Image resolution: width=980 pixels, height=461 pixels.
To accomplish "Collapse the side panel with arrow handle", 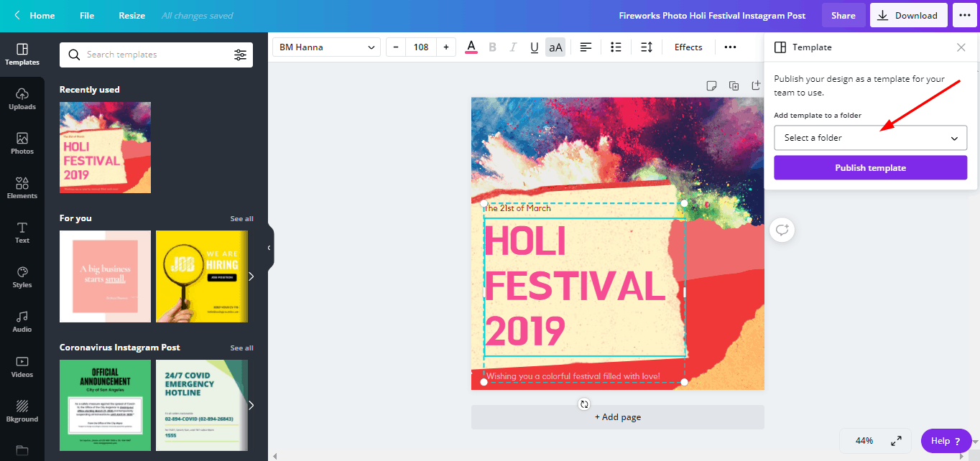I will (269, 248).
